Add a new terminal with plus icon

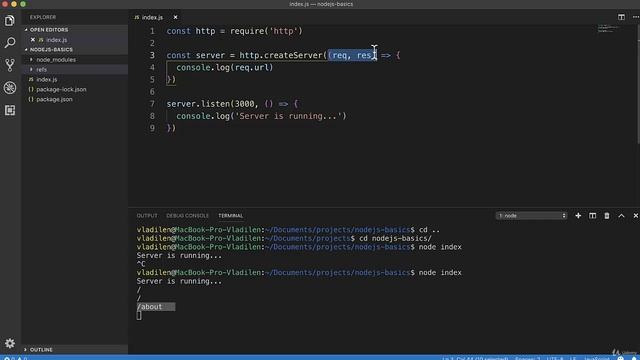(578, 216)
